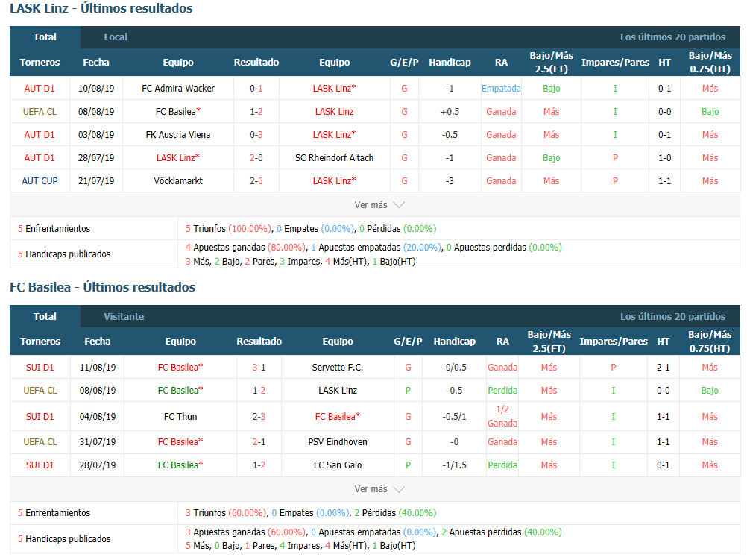Click date 11/08/19 in FC Basilea table
747x560 pixels.
pos(98,368)
